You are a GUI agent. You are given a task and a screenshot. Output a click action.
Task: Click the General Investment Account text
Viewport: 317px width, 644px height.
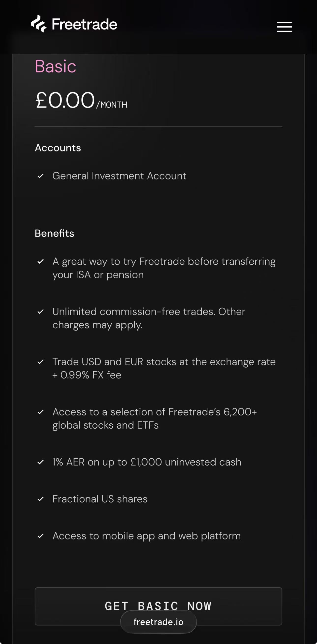pyautogui.click(x=119, y=176)
